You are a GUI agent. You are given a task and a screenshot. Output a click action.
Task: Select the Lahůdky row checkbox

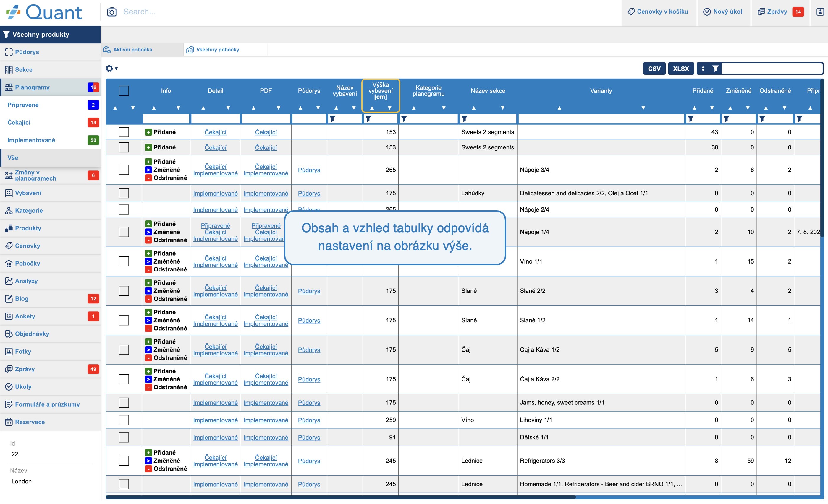coord(124,193)
